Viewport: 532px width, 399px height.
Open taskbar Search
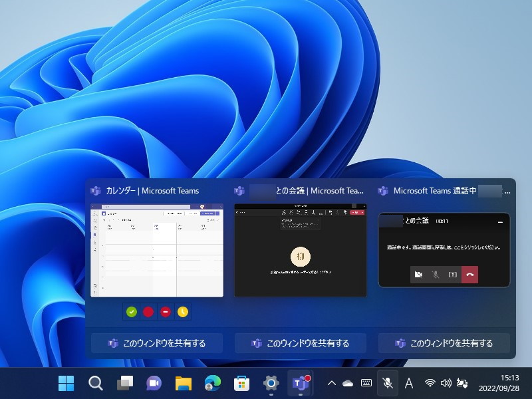tap(95, 384)
